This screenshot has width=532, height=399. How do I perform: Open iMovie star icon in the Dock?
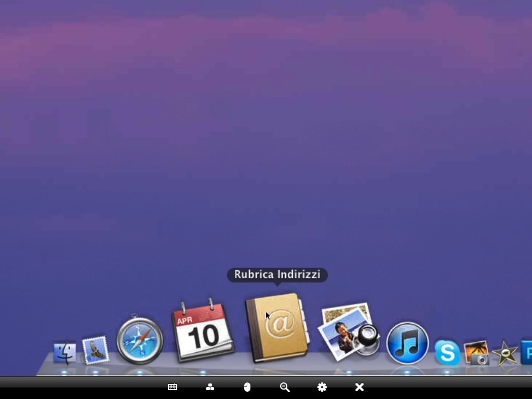tap(505, 353)
